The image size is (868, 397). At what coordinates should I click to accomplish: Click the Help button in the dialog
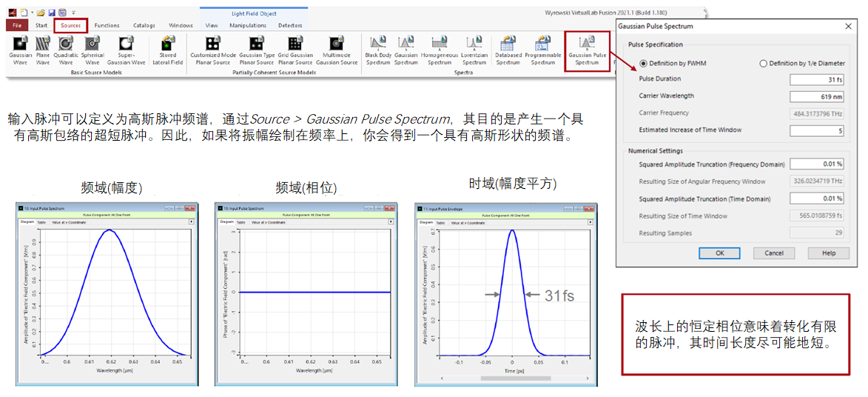[829, 253]
